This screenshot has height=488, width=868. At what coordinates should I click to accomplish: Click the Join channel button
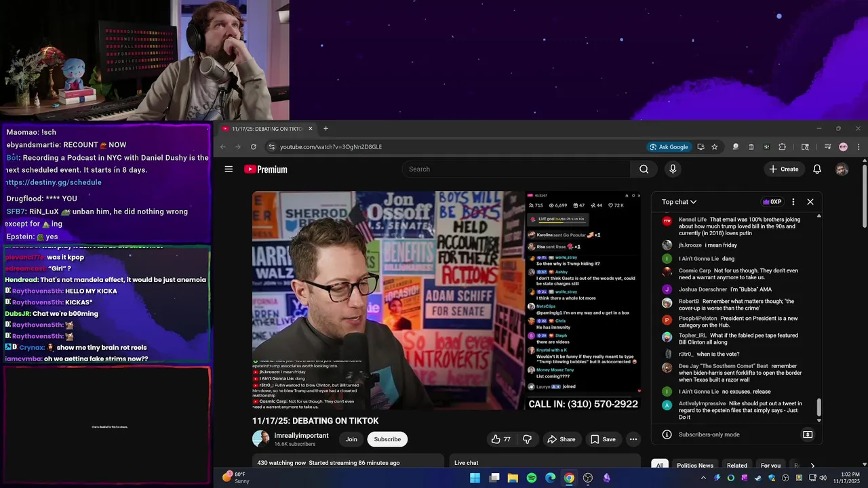tap(351, 439)
